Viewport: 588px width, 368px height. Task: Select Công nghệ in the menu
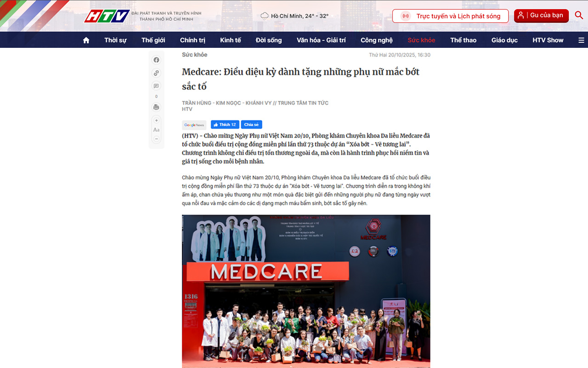pyautogui.click(x=376, y=40)
